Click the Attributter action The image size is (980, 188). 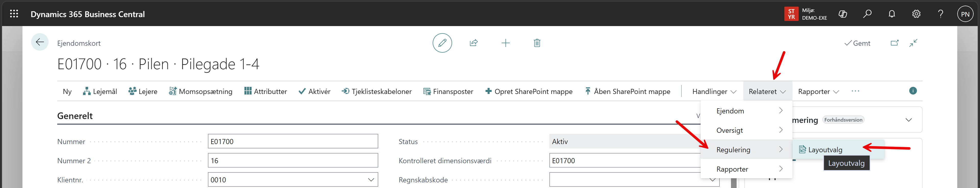click(x=266, y=91)
